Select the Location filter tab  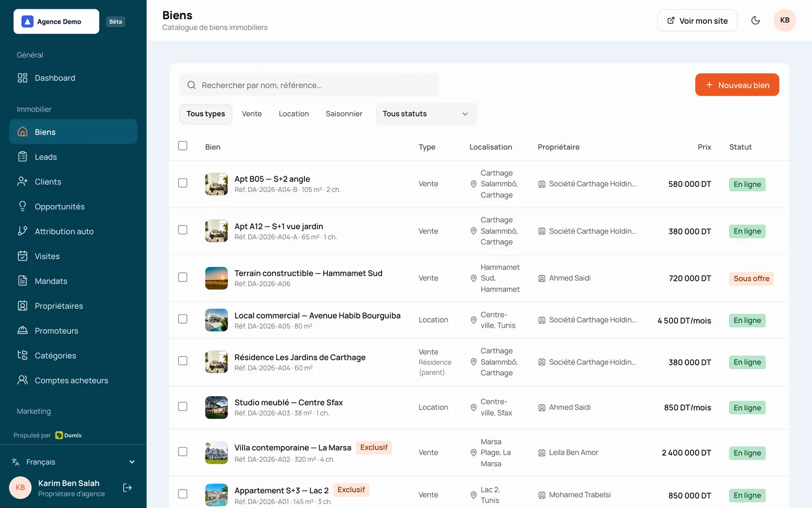294,114
